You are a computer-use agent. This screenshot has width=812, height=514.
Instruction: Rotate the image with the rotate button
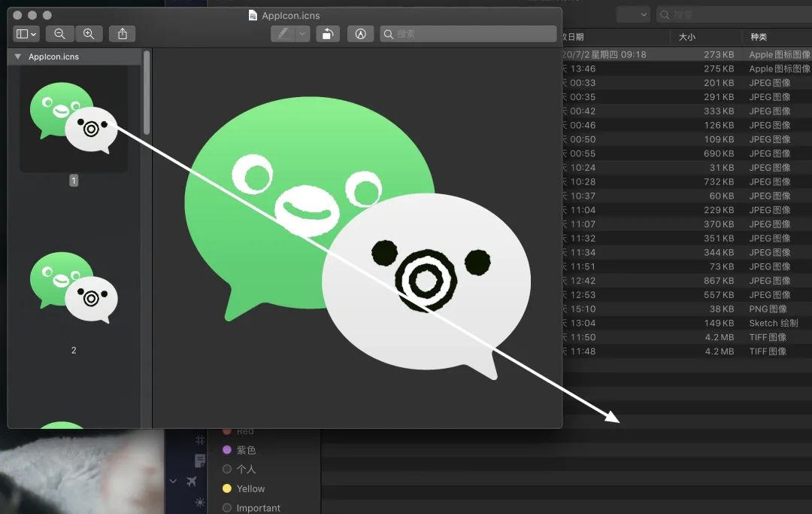[328, 34]
